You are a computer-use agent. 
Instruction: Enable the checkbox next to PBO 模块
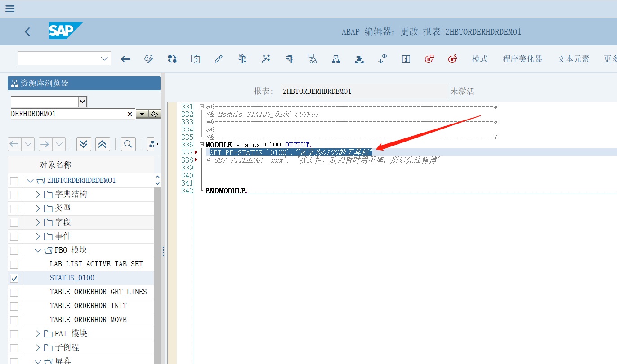pyautogui.click(x=14, y=250)
